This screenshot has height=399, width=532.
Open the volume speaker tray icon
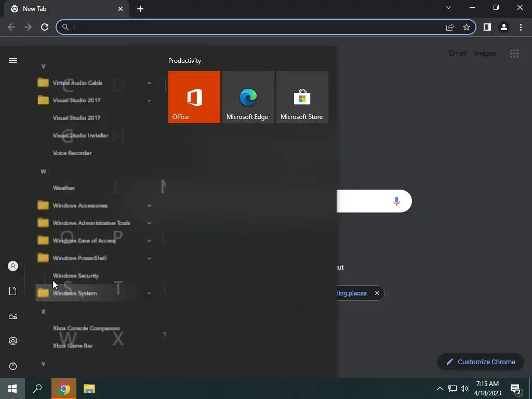[464, 389]
